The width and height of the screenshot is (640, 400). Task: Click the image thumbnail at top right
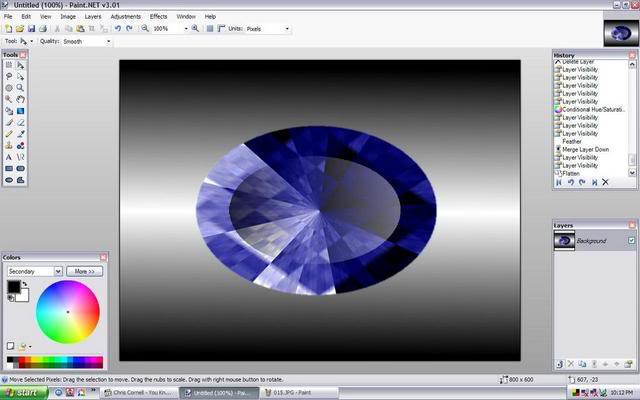621,33
